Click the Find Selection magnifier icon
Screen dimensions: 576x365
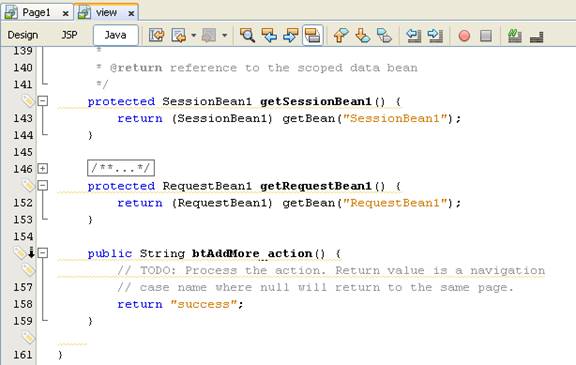247,36
